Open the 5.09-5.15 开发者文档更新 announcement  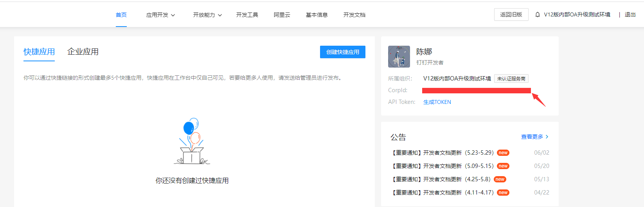[x=443, y=166]
